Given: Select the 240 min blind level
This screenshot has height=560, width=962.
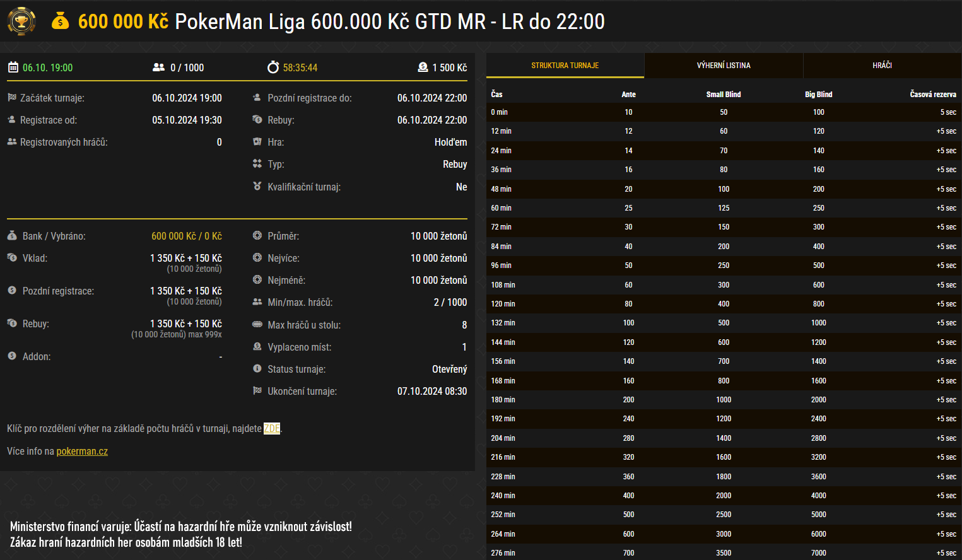Looking at the screenshot, I should 724,496.
